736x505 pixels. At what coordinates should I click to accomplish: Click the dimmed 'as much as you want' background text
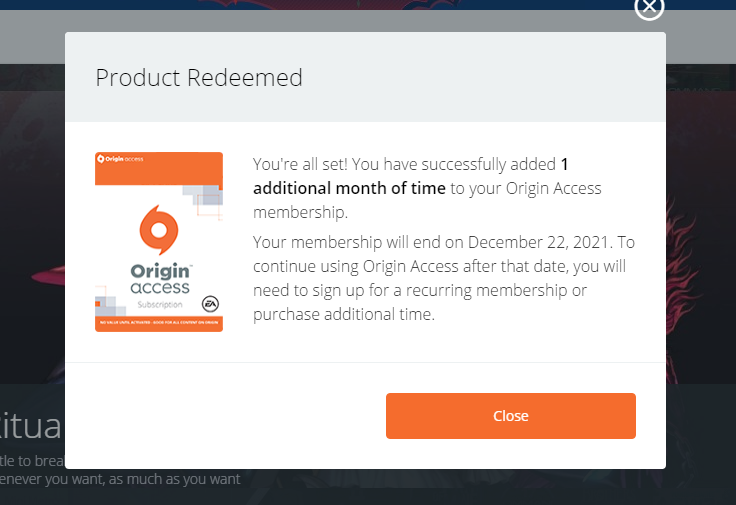(x=180, y=479)
